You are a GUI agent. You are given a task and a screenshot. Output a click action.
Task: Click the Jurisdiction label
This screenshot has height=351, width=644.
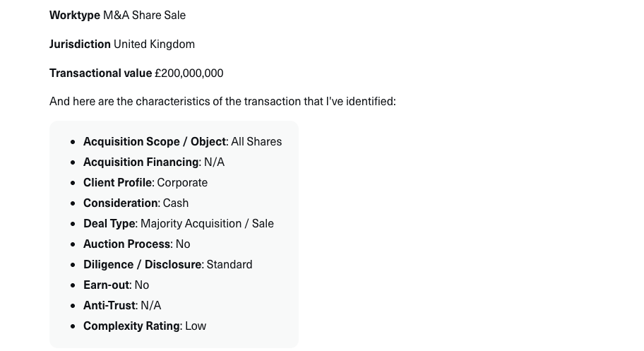pyautogui.click(x=80, y=44)
